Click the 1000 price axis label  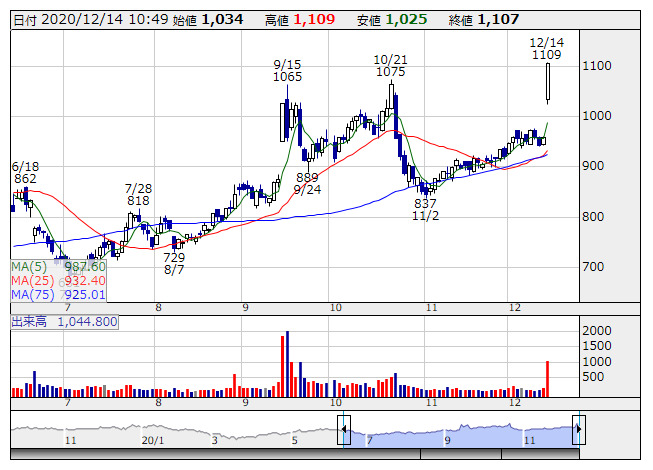click(x=597, y=116)
